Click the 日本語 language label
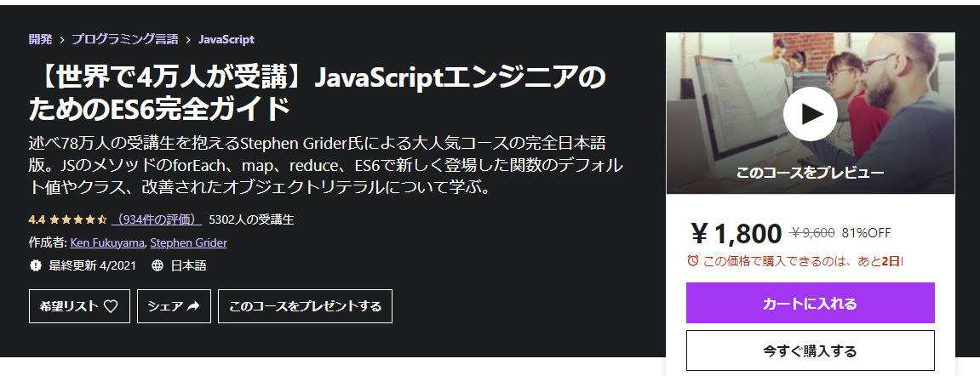 [189, 265]
